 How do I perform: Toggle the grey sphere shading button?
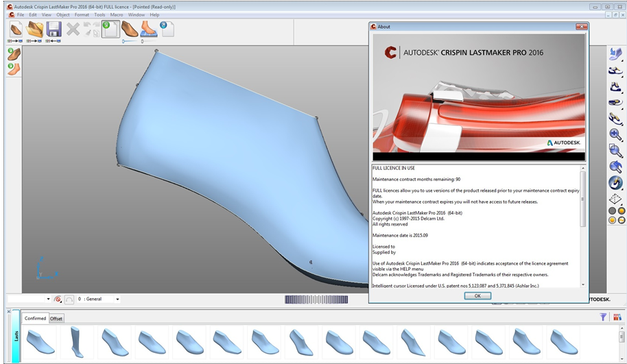[612, 210]
